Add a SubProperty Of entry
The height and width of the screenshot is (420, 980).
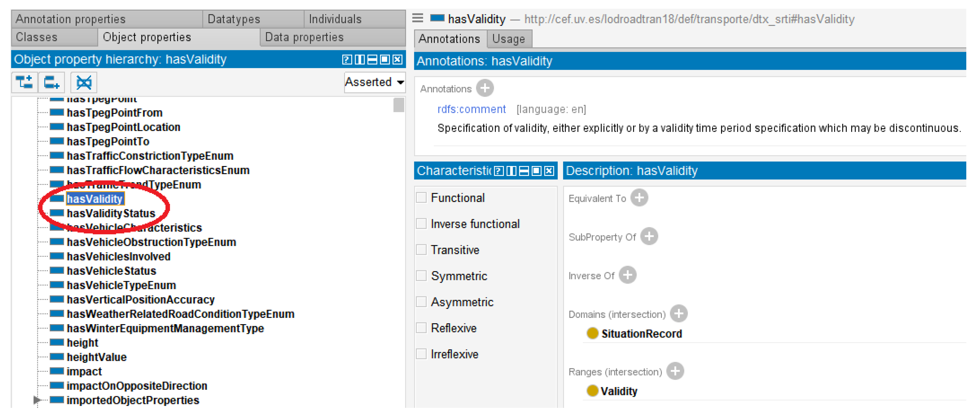pos(649,236)
